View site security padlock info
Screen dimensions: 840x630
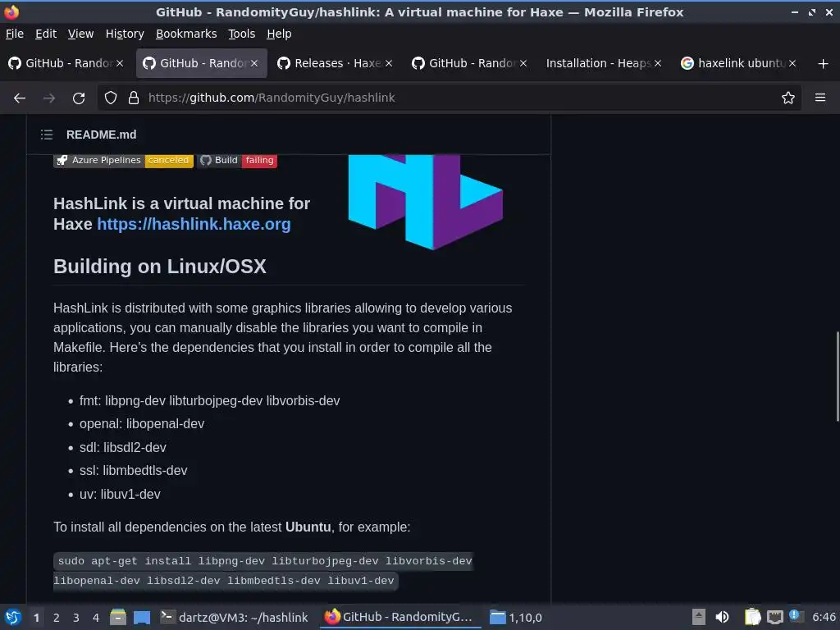pyautogui.click(x=134, y=98)
